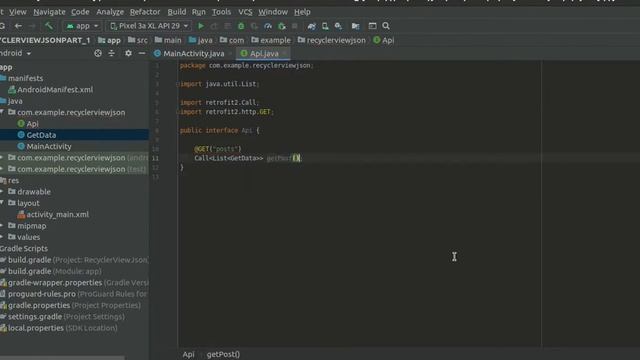This screenshot has width=640, height=360.
Task: Expand the androidTest recyclerviewjson package
Action: pos(2,158)
